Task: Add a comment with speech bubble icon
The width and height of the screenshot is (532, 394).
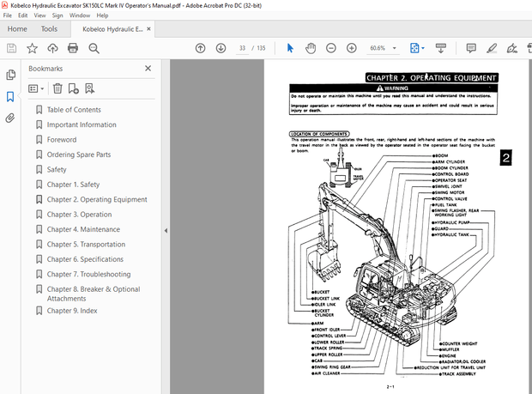Action: tap(471, 48)
